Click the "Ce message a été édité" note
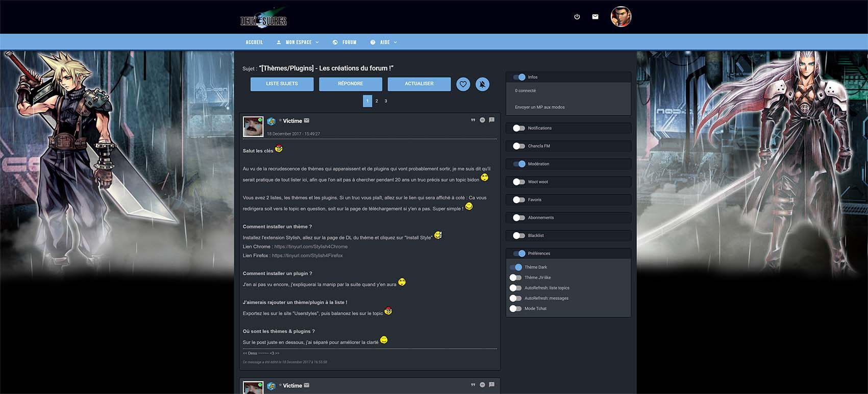 tap(285, 362)
